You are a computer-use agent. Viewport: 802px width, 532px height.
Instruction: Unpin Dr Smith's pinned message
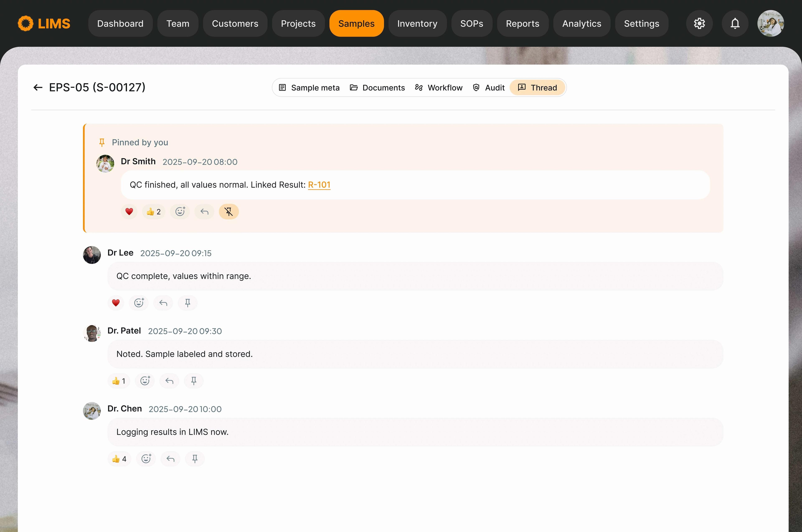(x=228, y=212)
